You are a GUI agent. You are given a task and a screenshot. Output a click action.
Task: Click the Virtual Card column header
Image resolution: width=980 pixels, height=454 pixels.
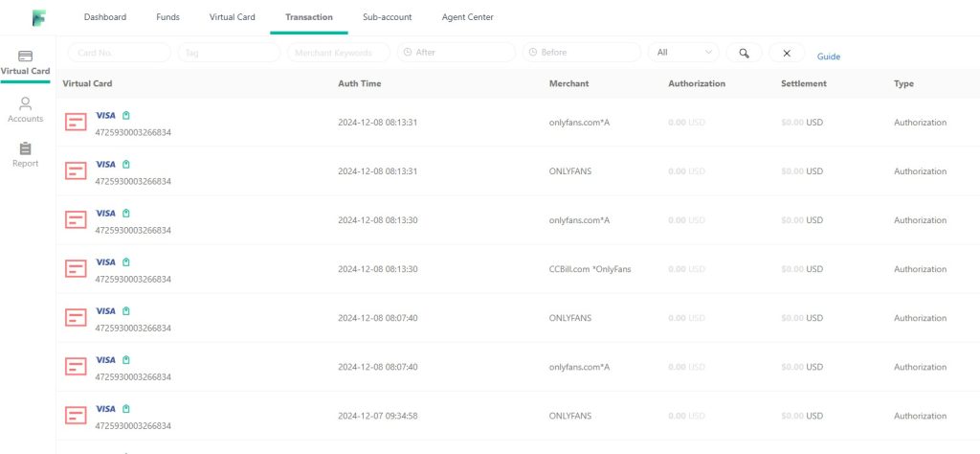pyautogui.click(x=87, y=83)
